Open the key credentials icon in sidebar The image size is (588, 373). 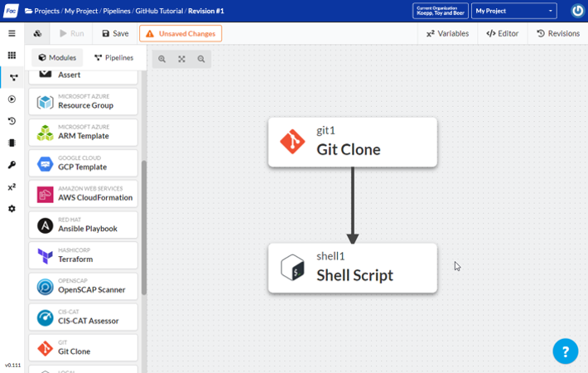12,165
